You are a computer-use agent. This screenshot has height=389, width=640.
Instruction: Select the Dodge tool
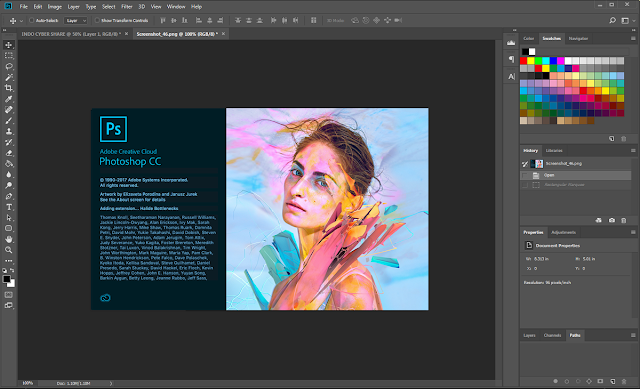[x=9, y=185]
